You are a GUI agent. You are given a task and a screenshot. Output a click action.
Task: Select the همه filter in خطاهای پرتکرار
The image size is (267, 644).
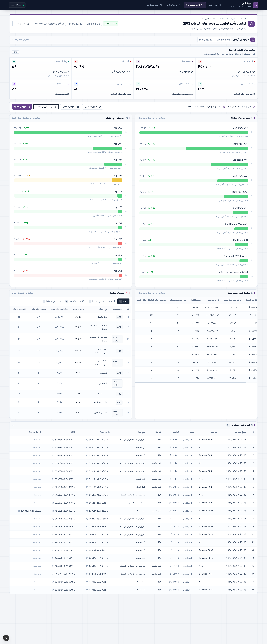pyautogui.click(x=123, y=301)
